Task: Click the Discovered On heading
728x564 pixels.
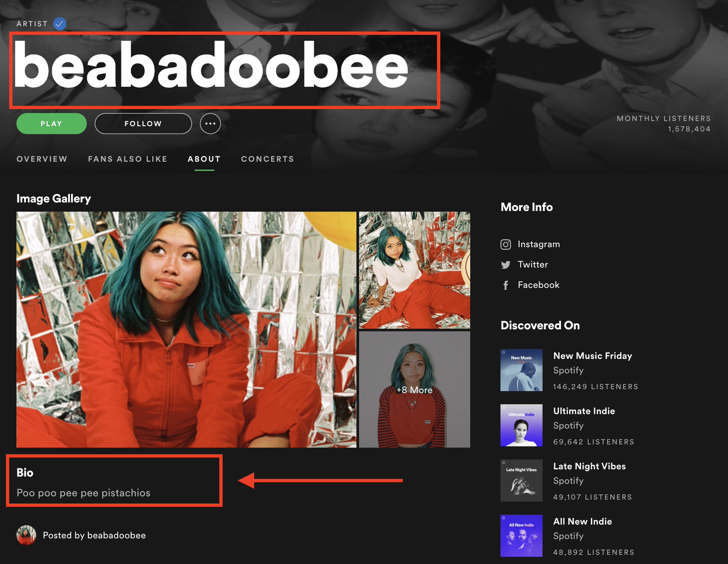Action: click(x=540, y=325)
